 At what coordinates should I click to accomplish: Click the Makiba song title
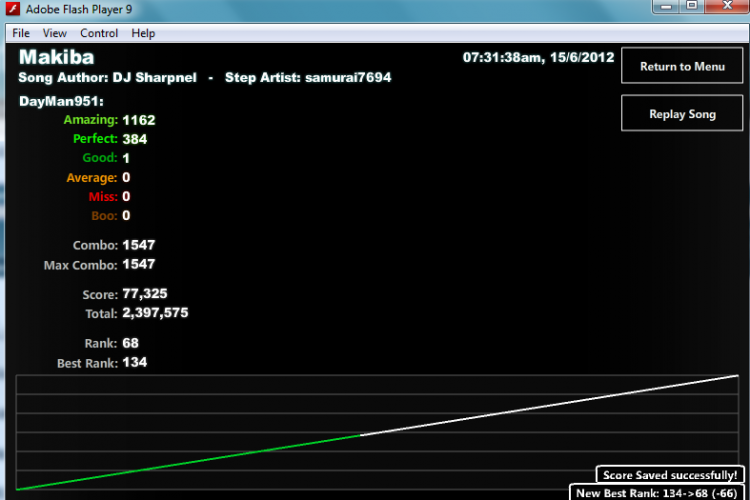(x=56, y=57)
